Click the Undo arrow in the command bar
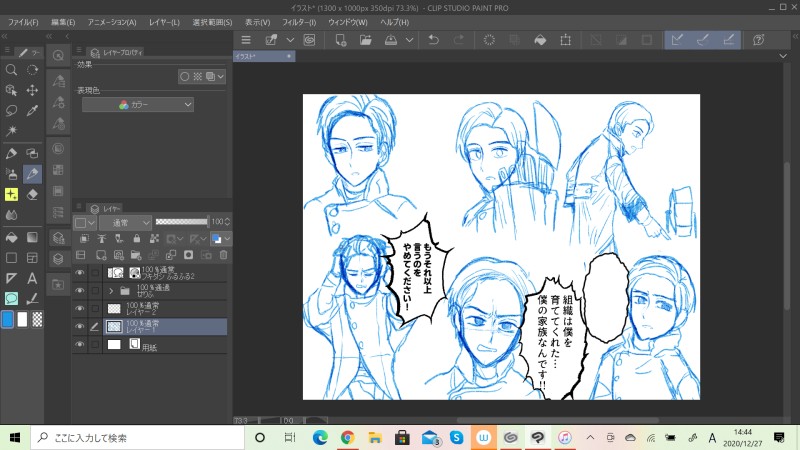 click(432, 40)
